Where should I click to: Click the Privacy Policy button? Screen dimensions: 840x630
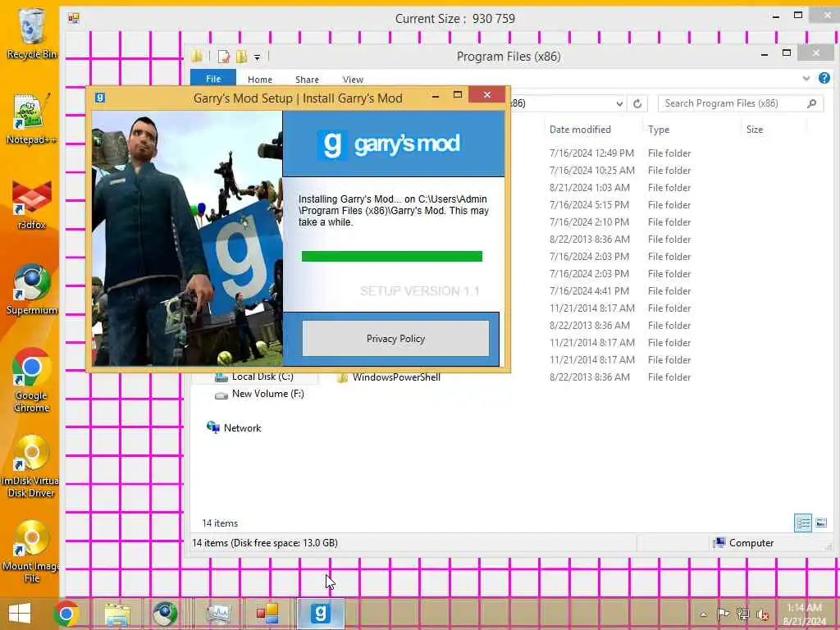click(396, 339)
